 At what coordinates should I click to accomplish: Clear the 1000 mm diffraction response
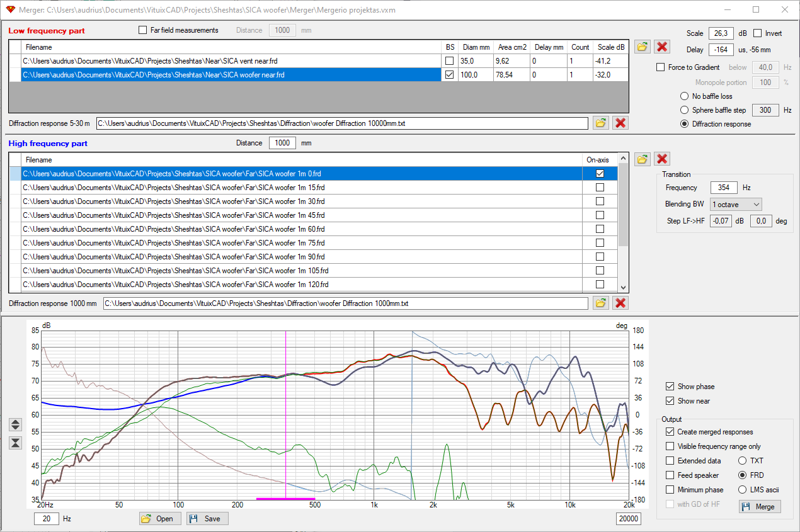tap(620, 303)
